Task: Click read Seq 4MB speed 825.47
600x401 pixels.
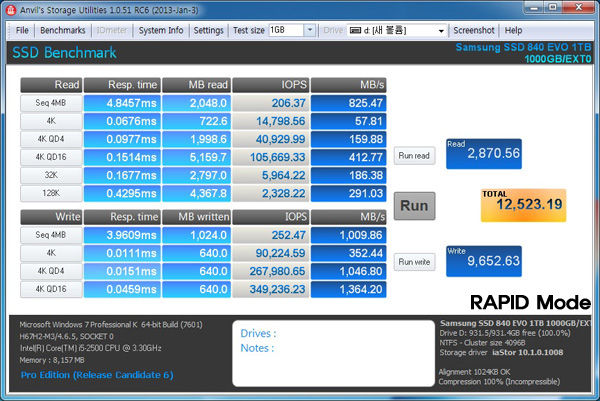Action: [x=349, y=103]
